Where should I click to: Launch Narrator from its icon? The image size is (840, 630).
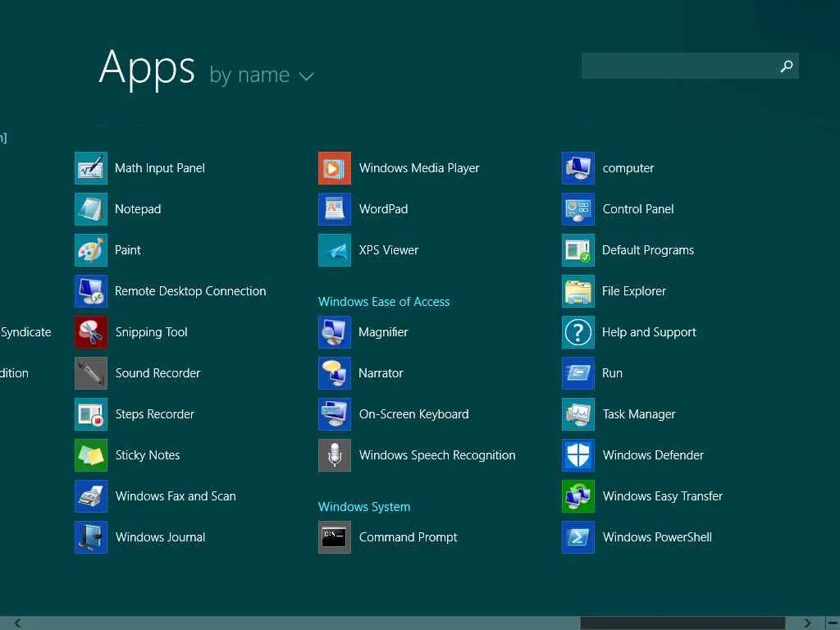point(335,373)
